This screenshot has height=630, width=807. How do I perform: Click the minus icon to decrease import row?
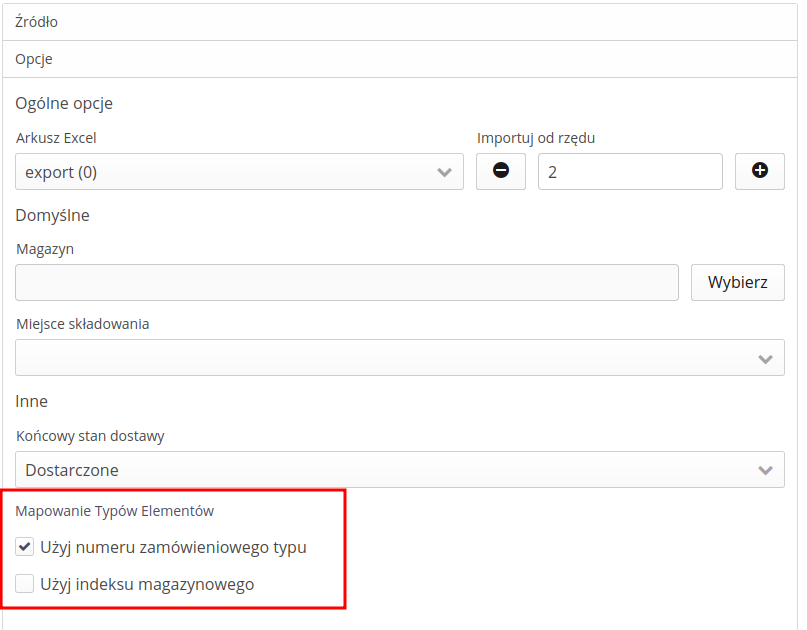click(x=501, y=171)
